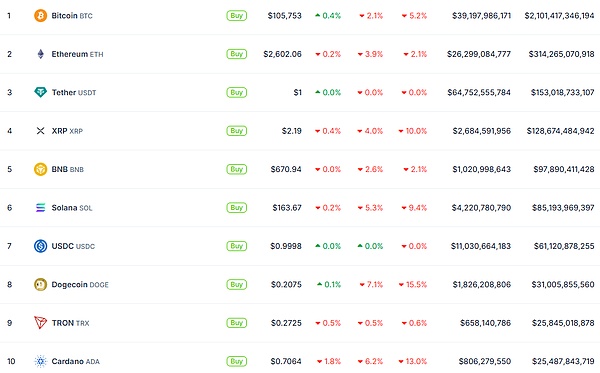The image size is (600, 373).
Task: Buy Ethereum using its Buy button
Action: (236, 54)
